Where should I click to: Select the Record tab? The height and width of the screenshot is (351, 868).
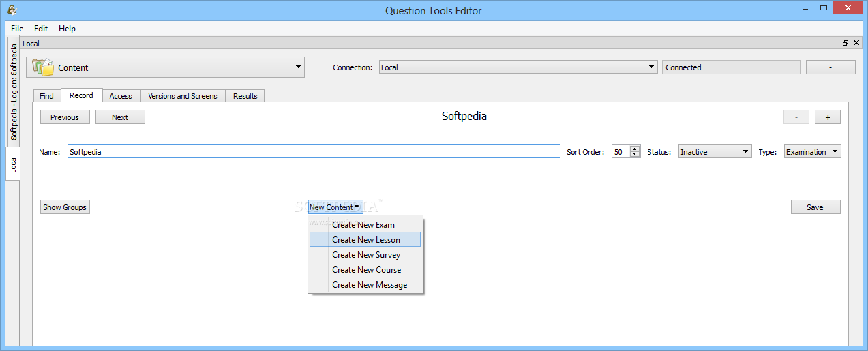pos(81,95)
